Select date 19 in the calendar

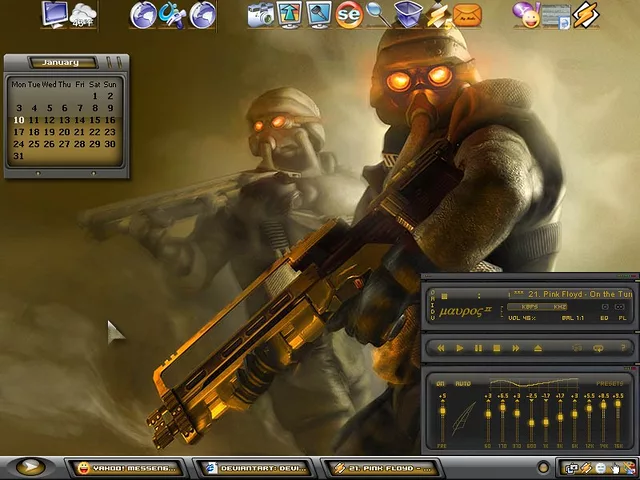coord(49,132)
